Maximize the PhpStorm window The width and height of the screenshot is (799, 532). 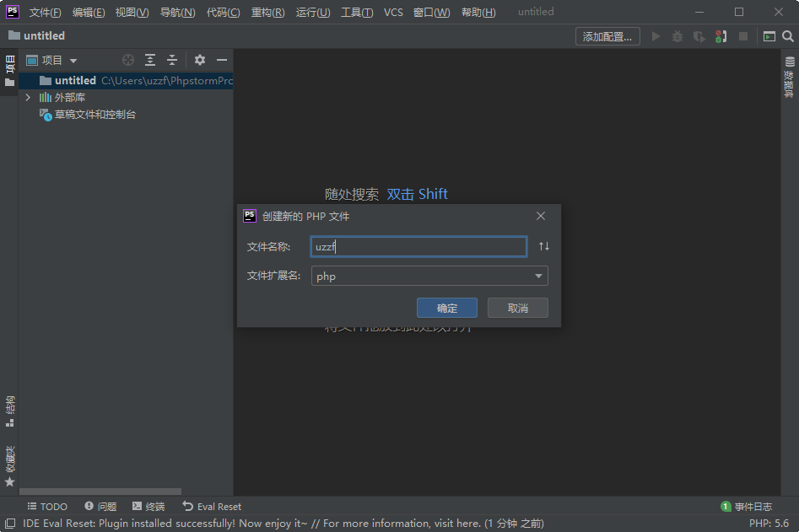click(739, 12)
